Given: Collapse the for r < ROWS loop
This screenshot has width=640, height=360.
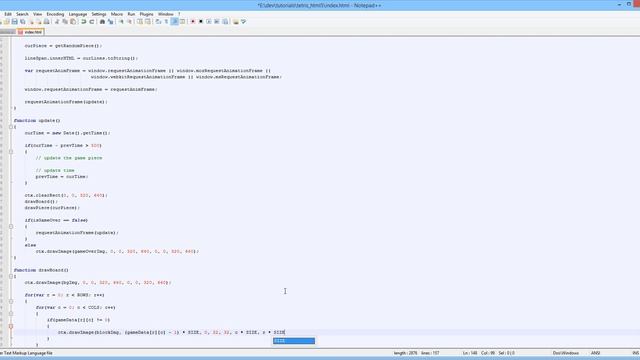Looking at the screenshot, I should coord(11,301).
